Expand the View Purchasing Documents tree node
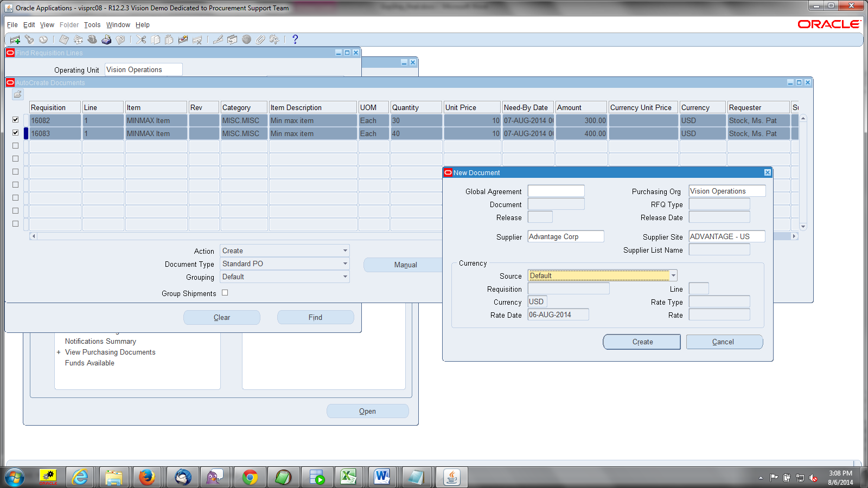 click(59, 352)
